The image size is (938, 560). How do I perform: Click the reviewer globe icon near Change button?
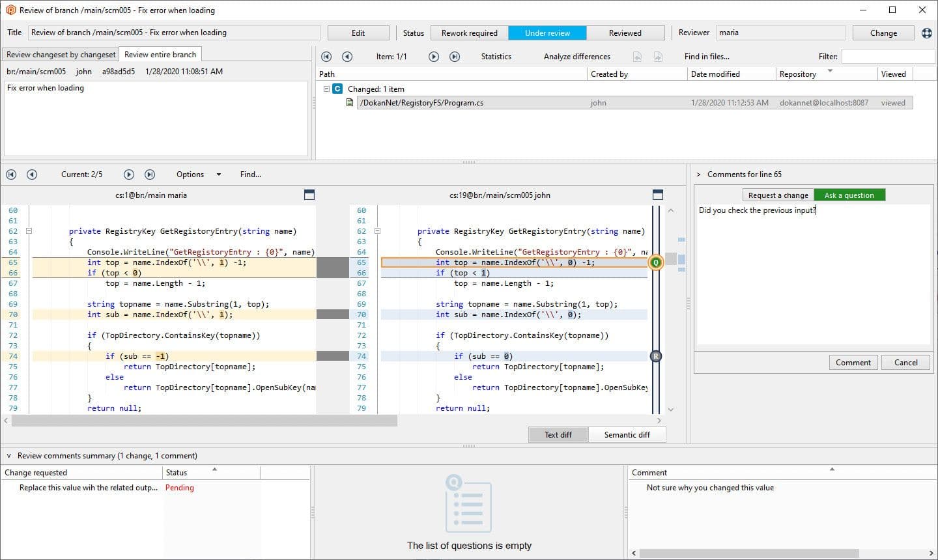pos(927,33)
